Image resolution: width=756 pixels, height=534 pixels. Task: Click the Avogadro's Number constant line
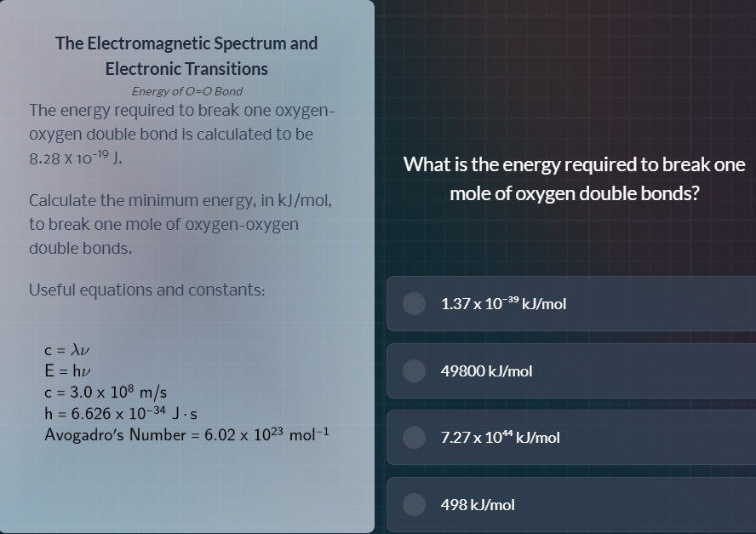coord(186,434)
